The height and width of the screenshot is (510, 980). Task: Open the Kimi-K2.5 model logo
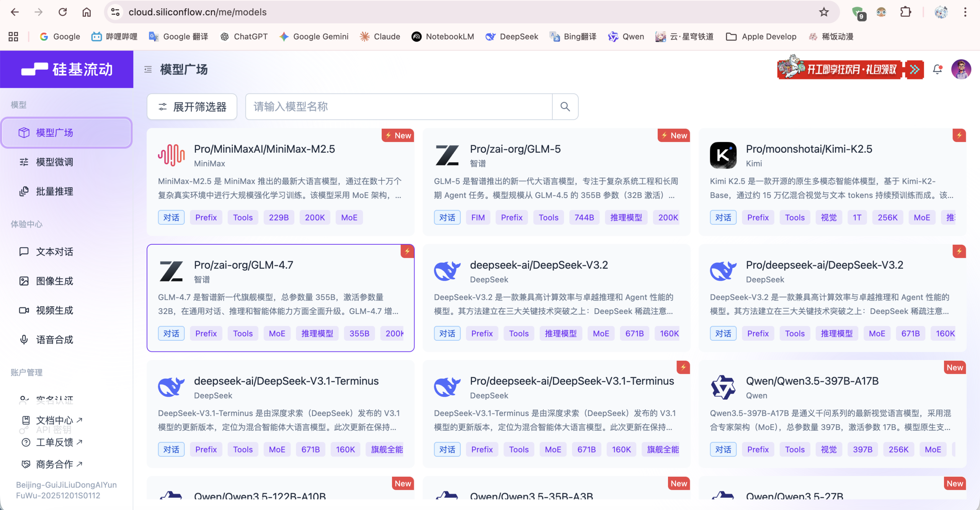[723, 155]
